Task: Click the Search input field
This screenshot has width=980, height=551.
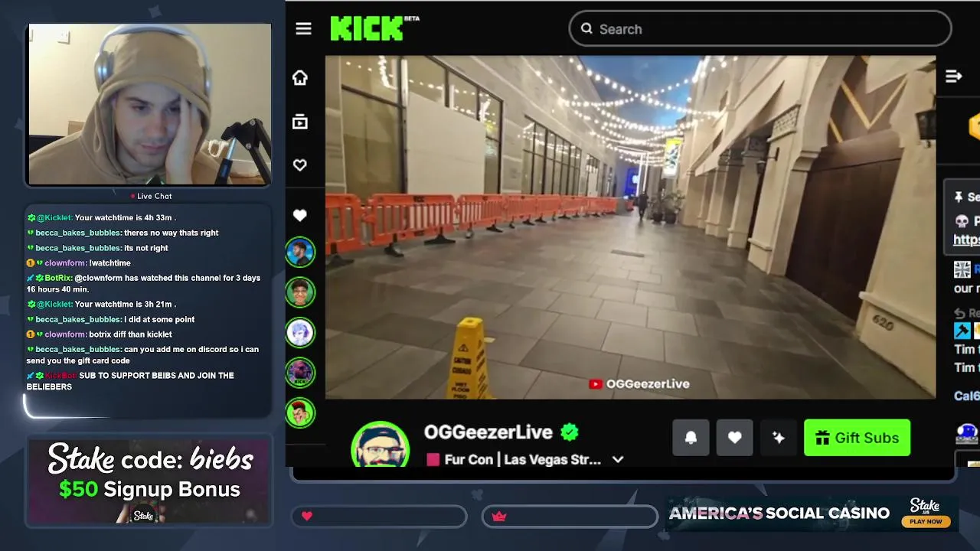Action: click(x=760, y=29)
